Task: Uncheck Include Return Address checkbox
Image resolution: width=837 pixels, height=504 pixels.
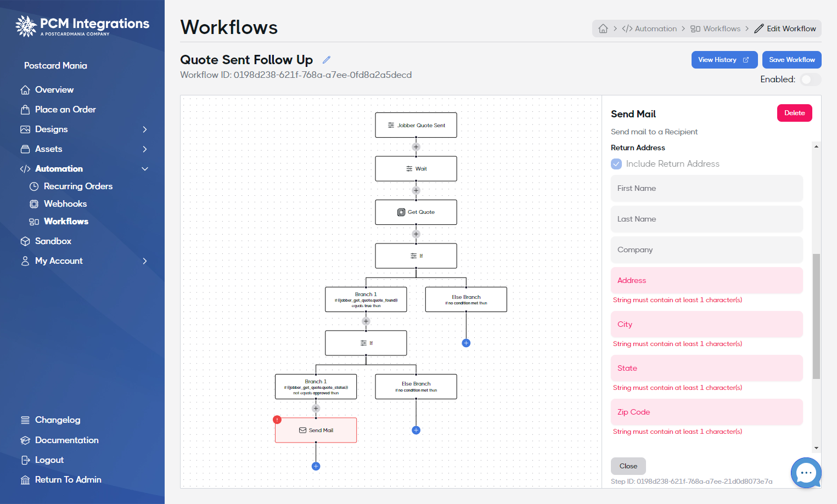Action: pos(616,164)
